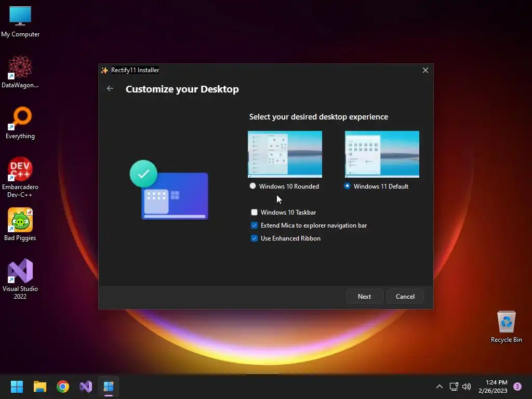Click the Use Enhanced Ribbon label
The image size is (532, 399).
290,238
